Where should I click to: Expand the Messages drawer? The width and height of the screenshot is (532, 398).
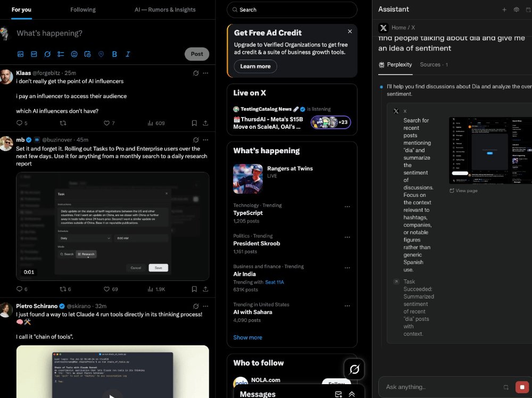click(x=352, y=394)
